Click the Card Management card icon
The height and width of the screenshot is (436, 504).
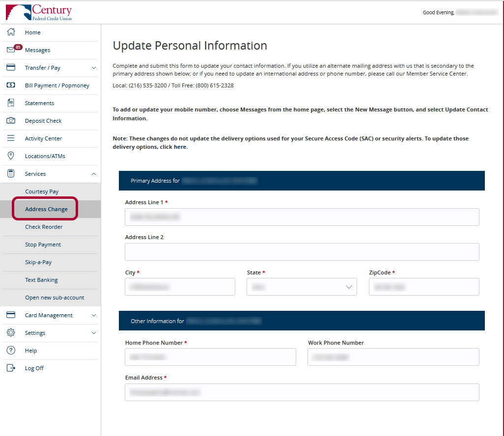[x=11, y=315]
